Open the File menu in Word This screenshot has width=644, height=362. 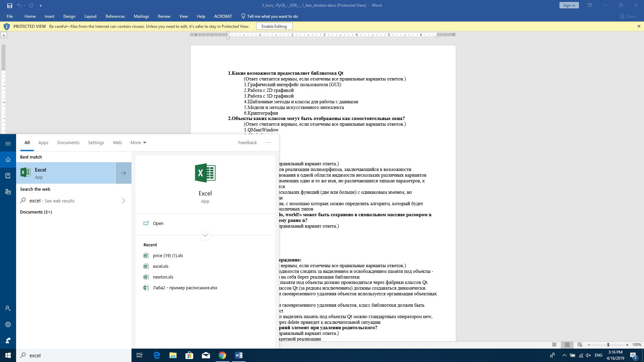(10, 16)
